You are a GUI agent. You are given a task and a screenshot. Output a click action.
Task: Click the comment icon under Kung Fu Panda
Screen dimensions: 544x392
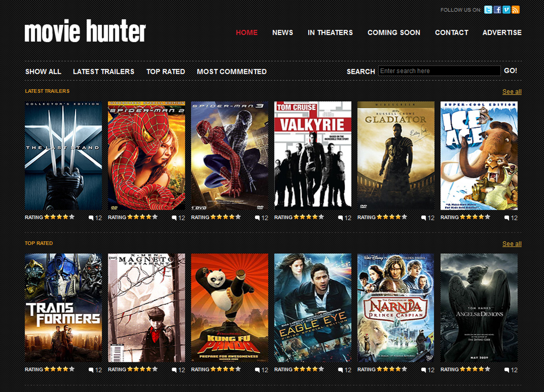[258, 370]
